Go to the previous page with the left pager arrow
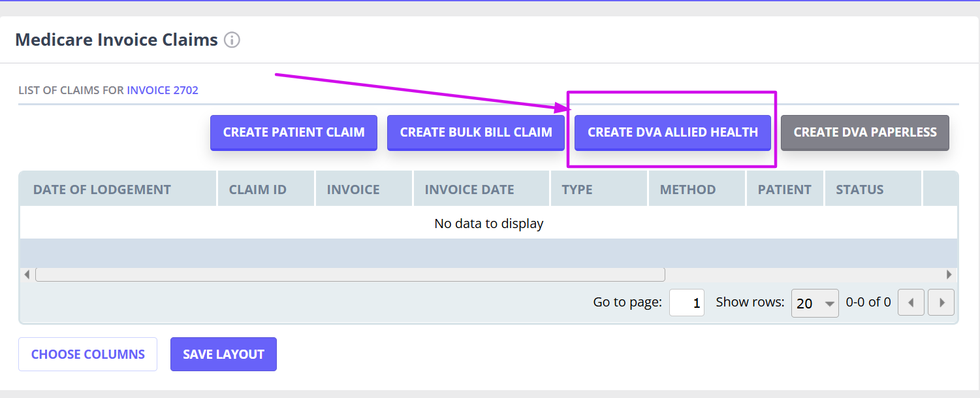The image size is (980, 398). pos(911,302)
